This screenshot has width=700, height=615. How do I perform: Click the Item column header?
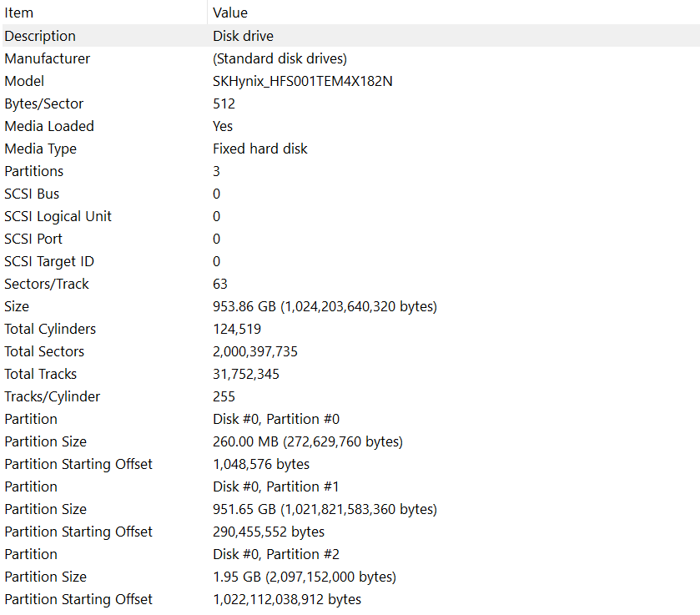coord(19,13)
